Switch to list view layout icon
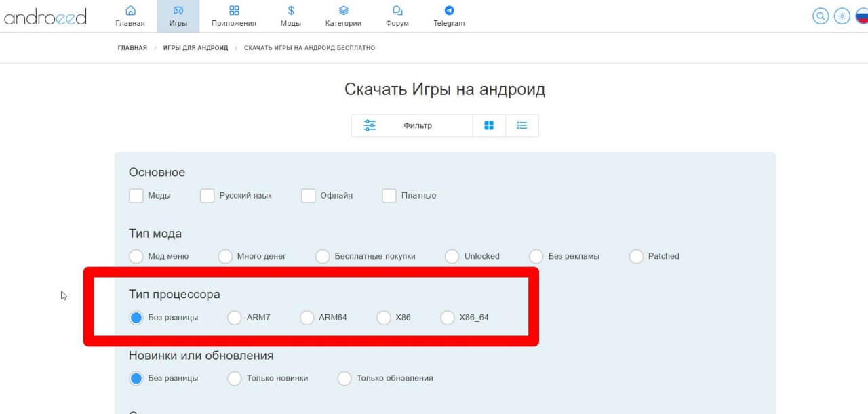868x414 pixels. [x=521, y=125]
